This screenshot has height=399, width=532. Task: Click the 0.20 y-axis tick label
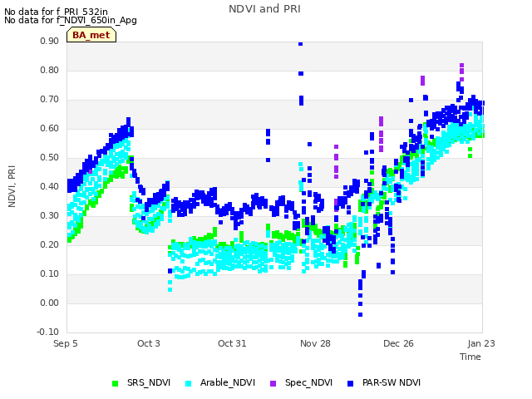pos(50,245)
